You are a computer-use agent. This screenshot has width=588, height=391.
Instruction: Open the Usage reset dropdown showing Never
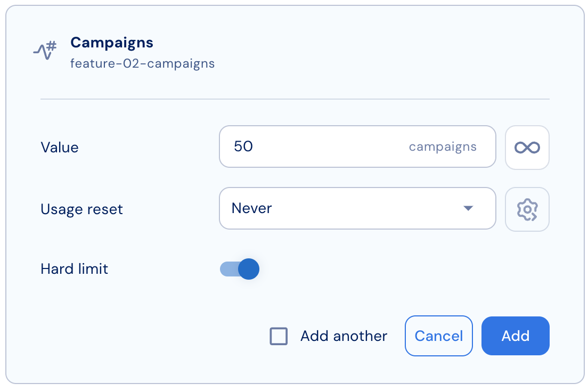click(357, 208)
